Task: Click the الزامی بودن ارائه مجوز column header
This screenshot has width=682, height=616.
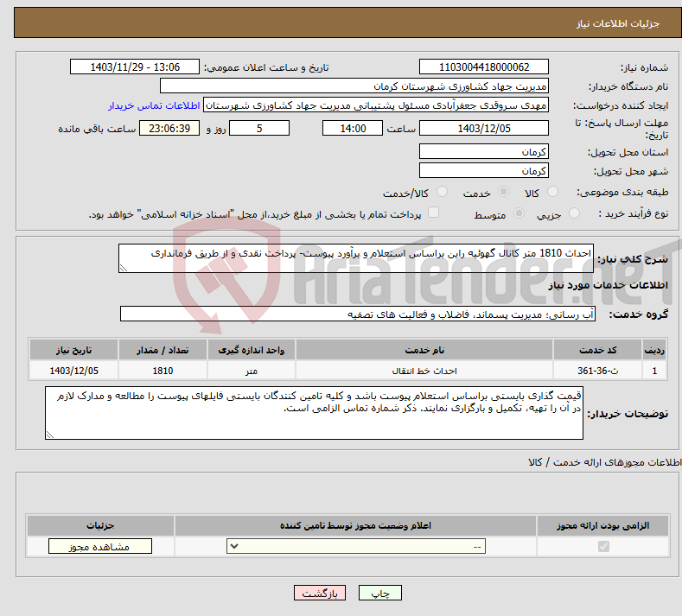Action: (602, 525)
